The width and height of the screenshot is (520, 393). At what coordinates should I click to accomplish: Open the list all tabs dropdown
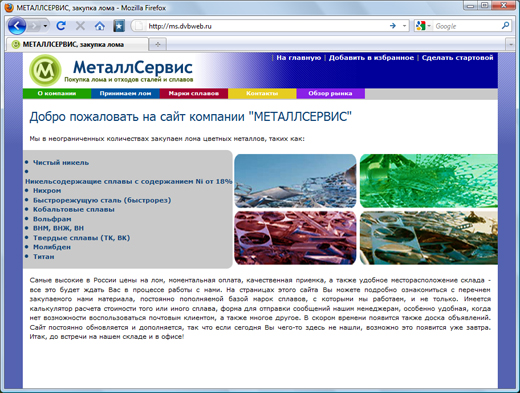(x=510, y=44)
